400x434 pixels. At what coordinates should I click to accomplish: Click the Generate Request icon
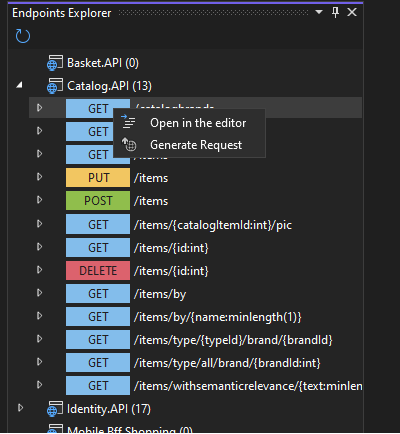click(x=129, y=144)
